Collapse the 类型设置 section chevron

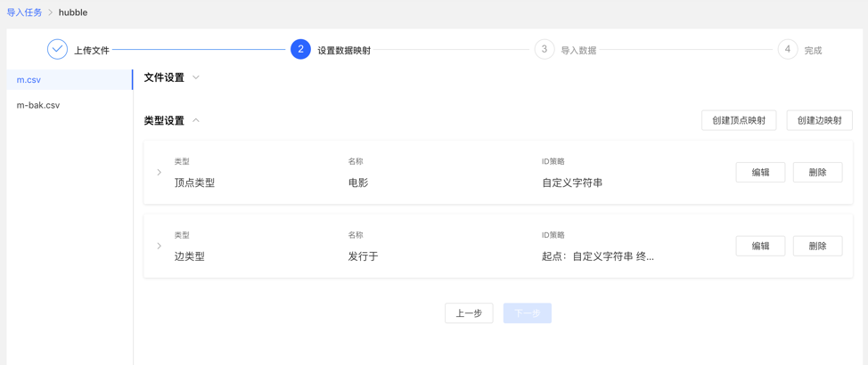(x=196, y=120)
